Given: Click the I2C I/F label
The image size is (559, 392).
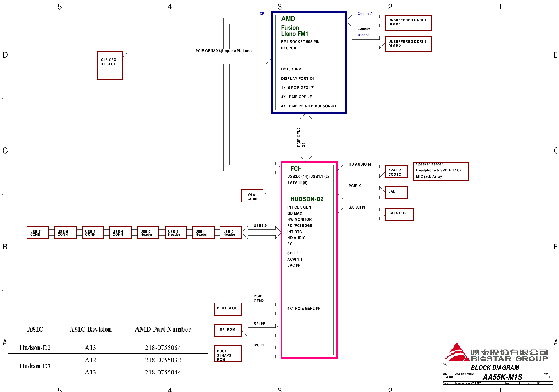Looking at the screenshot, I should coord(259,345).
